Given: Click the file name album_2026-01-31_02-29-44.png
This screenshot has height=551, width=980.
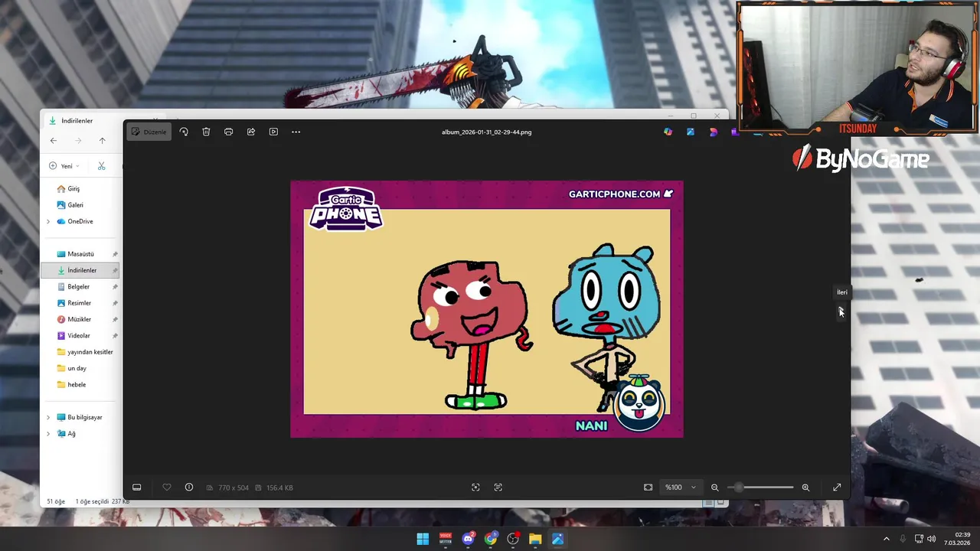Looking at the screenshot, I should coord(486,132).
